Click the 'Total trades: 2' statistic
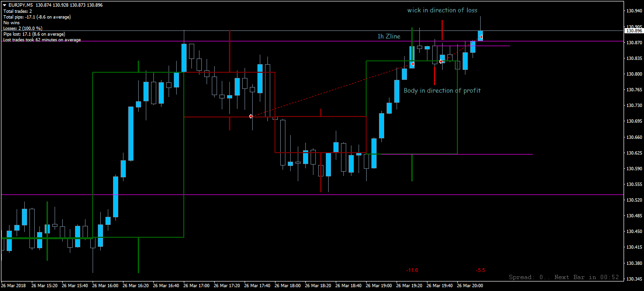This screenshot has width=644, height=291. pyautogui.click(x=18, y=11)
